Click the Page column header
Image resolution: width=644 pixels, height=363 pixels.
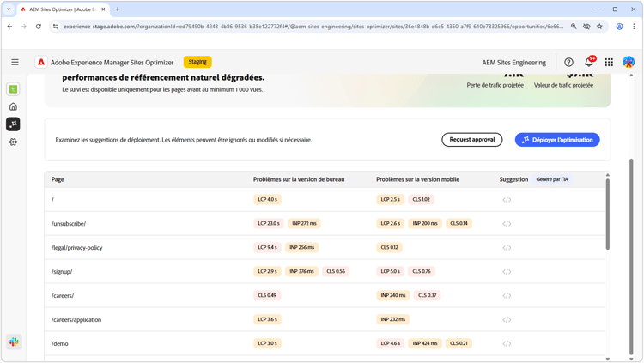pyautogui.click(x=58, y=179)
